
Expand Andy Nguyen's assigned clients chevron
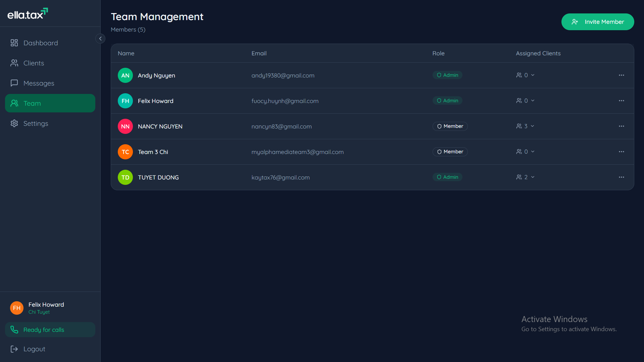tap(533, 75)
